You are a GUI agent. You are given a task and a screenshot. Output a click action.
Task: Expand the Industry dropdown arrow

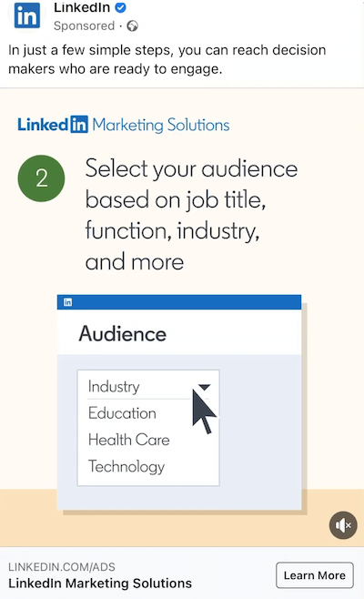point(205,388)
